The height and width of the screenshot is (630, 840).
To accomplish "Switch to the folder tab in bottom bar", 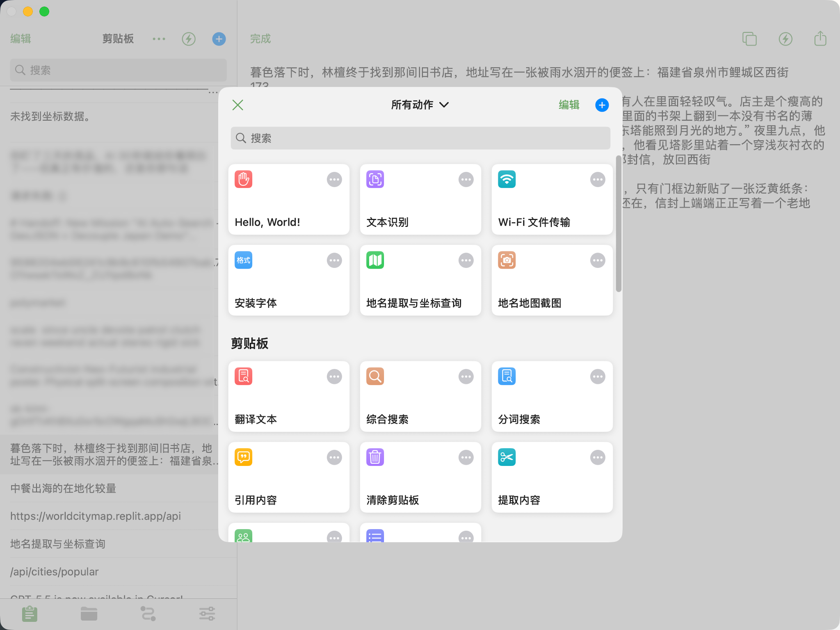I will 89,614.
